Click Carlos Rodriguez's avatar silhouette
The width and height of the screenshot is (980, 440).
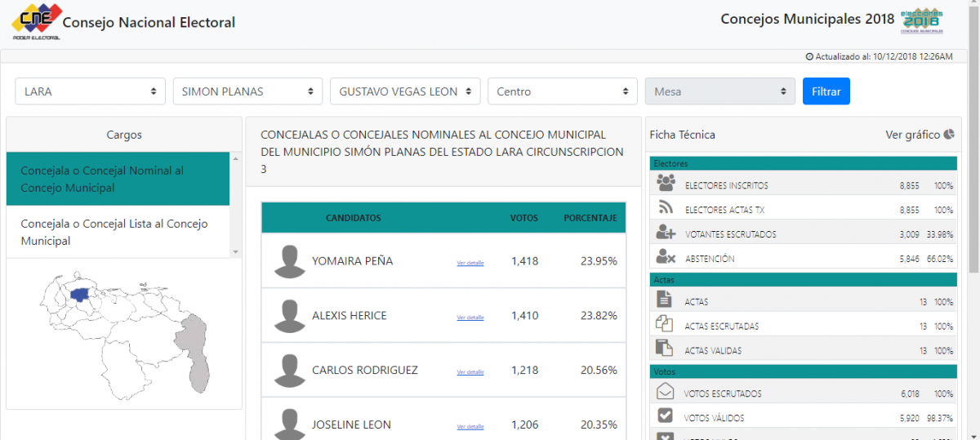pyautogui.click(x=289, y=370)
